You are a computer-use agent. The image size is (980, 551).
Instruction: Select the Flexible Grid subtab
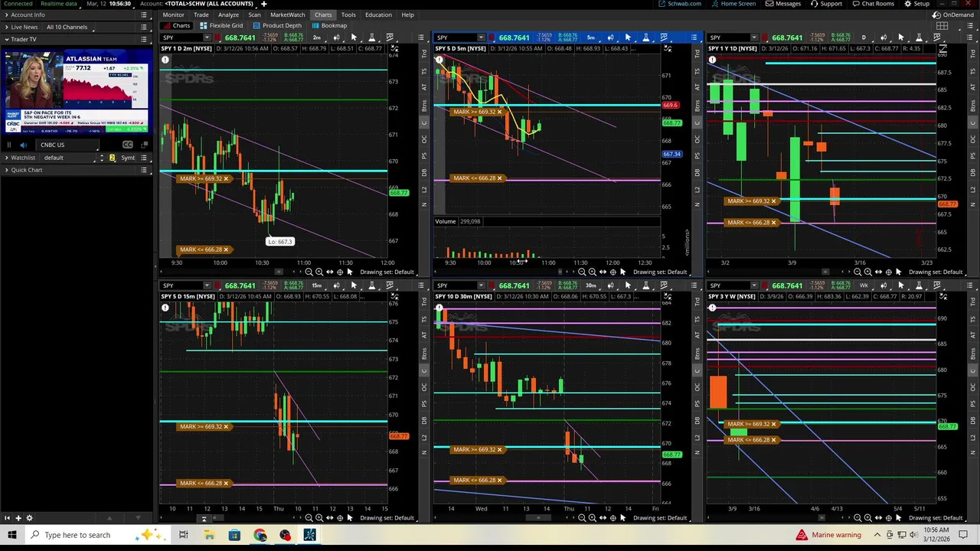221,25
